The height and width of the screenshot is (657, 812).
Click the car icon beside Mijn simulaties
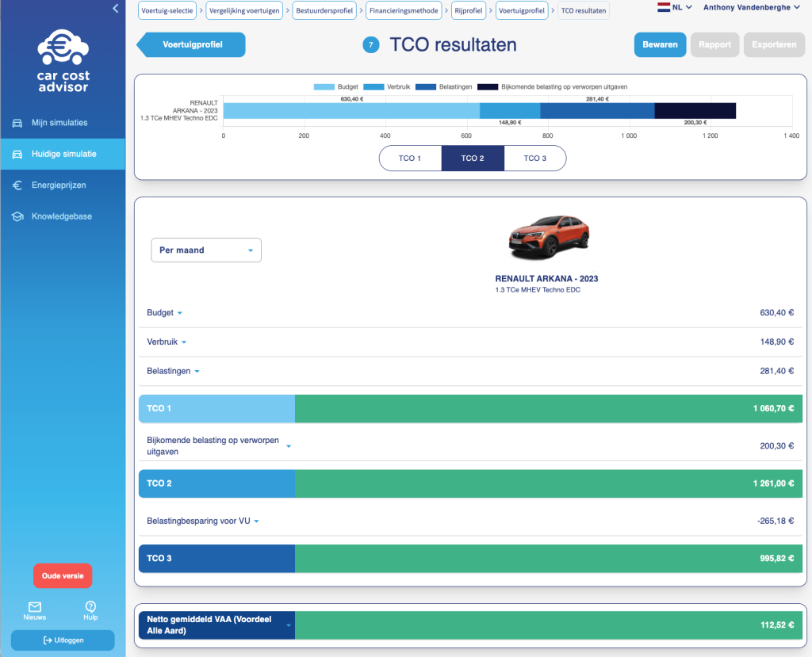17,123
